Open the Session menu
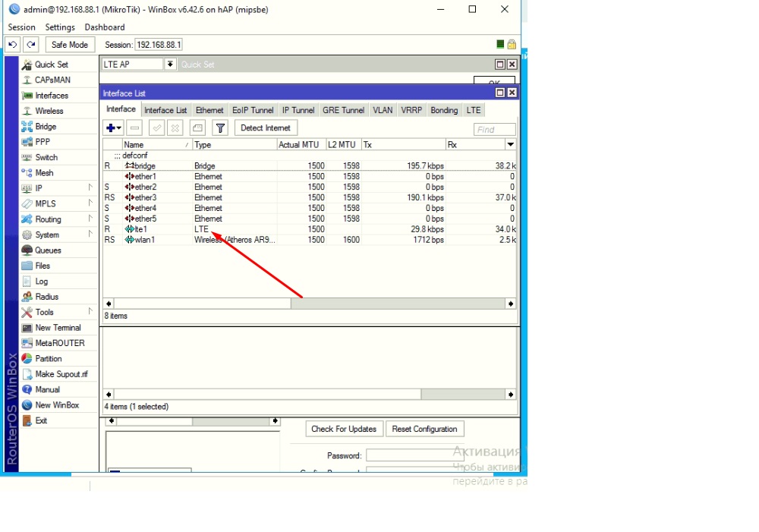759x532 pixels. click(21, 27)
